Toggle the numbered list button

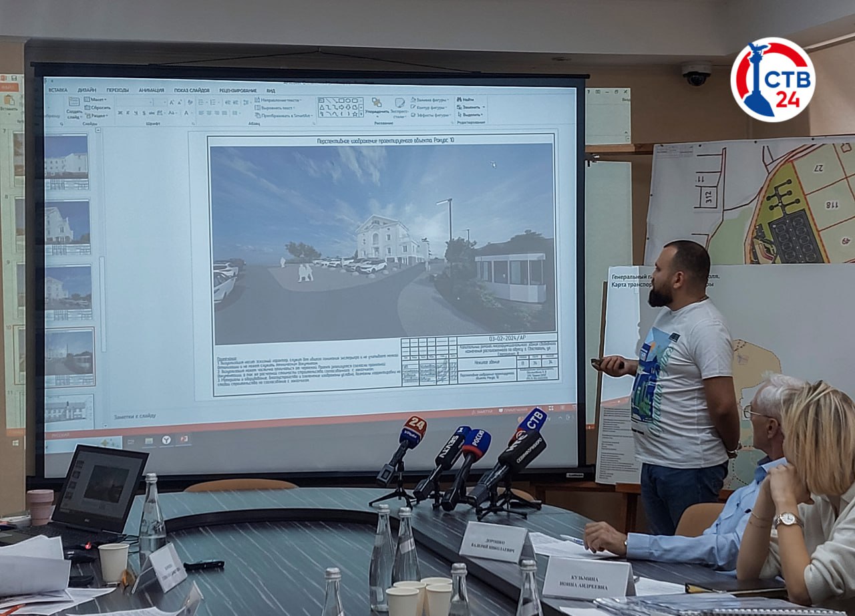[214, 102]
